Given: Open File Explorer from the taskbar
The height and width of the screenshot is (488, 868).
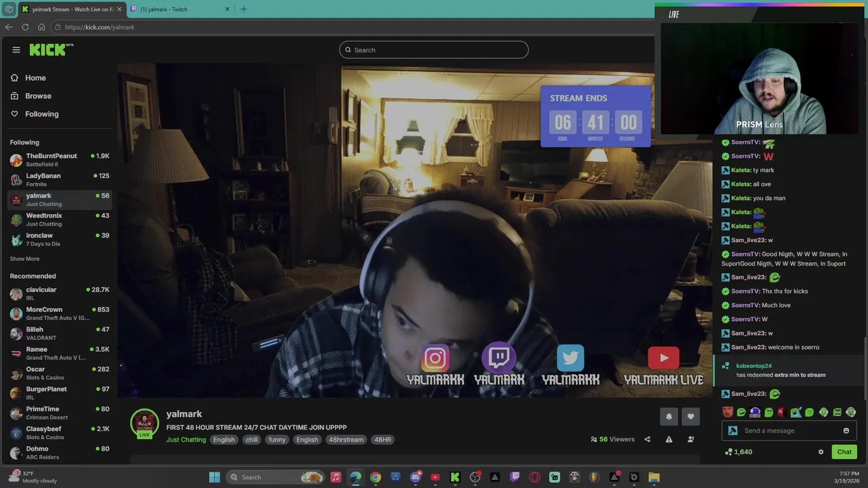Looking at the screenshot, I should pos(654,477).
